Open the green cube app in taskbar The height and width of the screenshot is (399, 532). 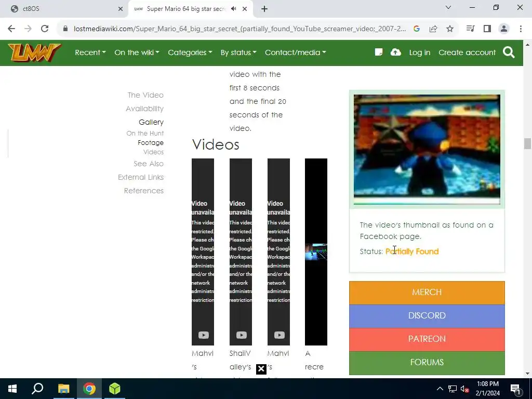click(115, 389)
